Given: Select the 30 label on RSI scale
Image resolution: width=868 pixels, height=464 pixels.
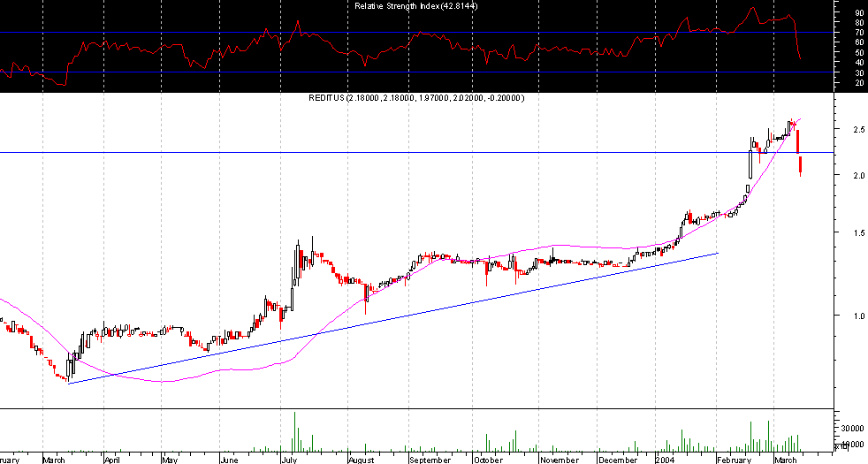Looking at the screenshot, I should [859, 72].
